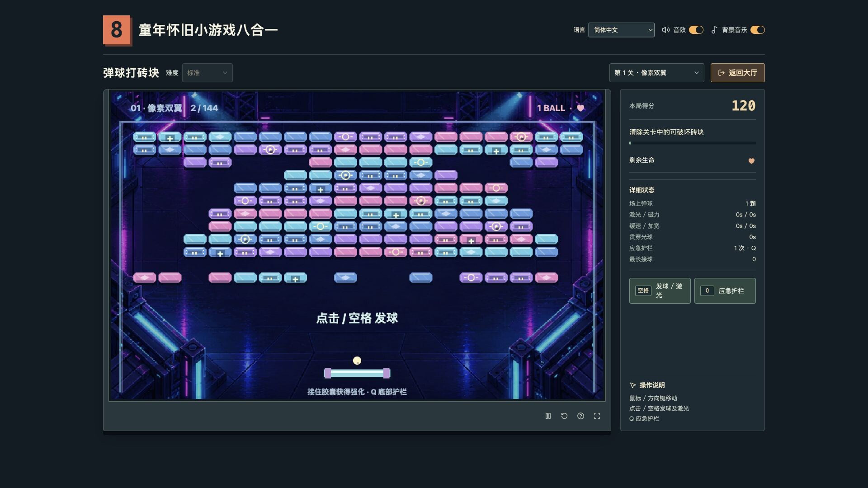Click the heart icon beside 剩余生命

pyautogui.click(x=751, y=161)
